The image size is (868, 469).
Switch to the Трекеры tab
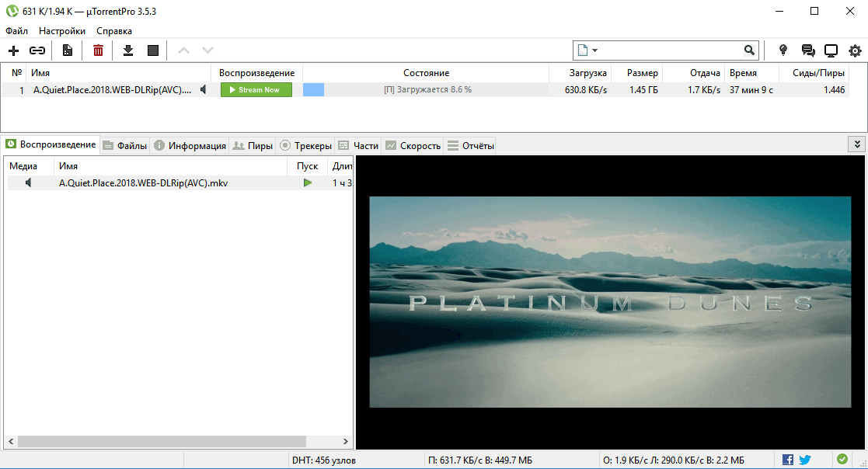305,145
